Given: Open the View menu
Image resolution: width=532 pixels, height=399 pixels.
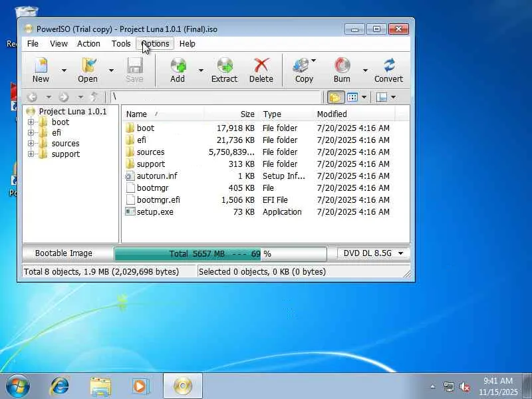Looking at the screenshot, I should click(59, 44).
